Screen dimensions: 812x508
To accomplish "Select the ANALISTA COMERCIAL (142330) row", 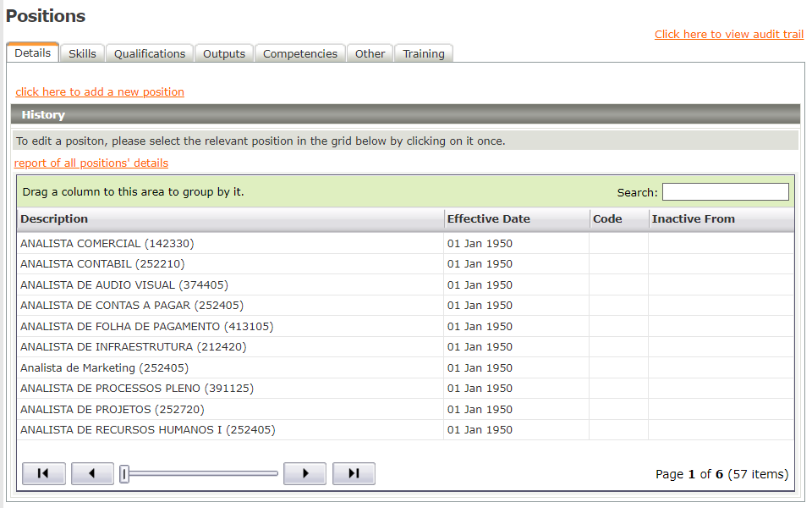I will [x=107, y=243].
